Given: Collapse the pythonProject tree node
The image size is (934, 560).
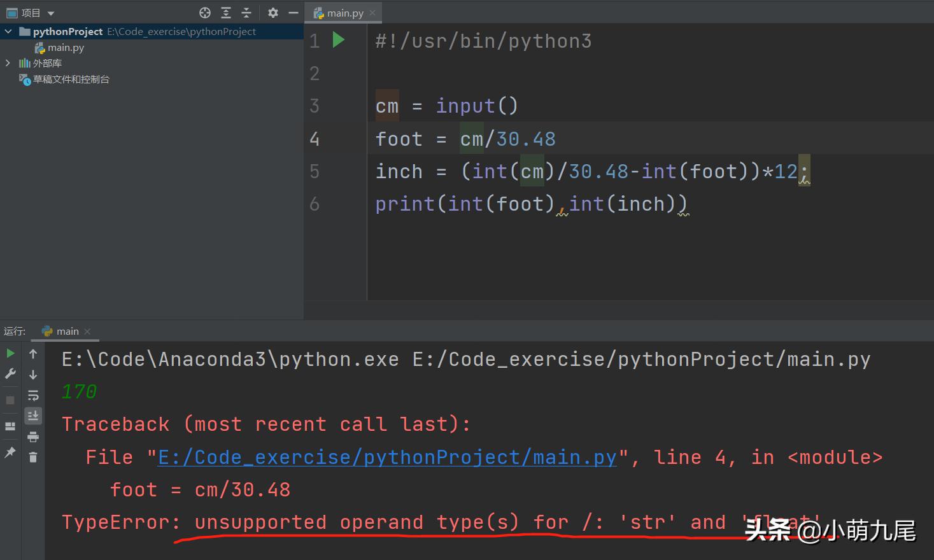Looking at the screenshot, I should pos(8,31).
